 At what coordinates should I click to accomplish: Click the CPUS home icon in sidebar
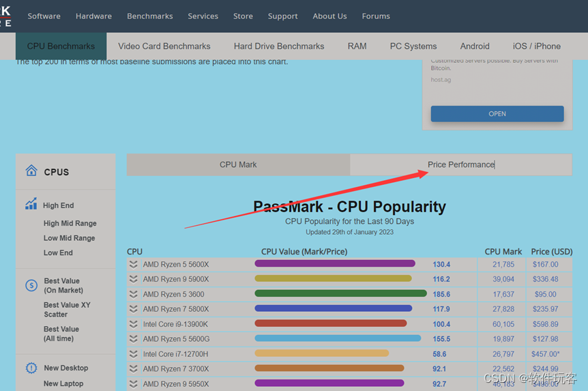[x=31, y=171]
